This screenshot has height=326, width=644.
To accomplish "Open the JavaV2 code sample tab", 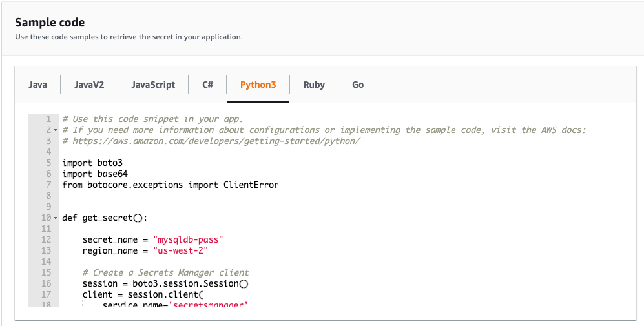I will coord(89,85).
